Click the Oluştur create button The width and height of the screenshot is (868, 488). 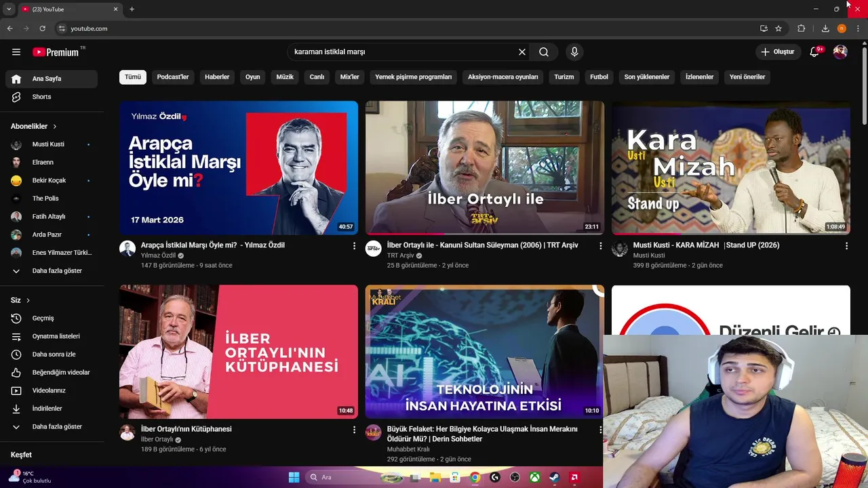click(x=777, y=52)
